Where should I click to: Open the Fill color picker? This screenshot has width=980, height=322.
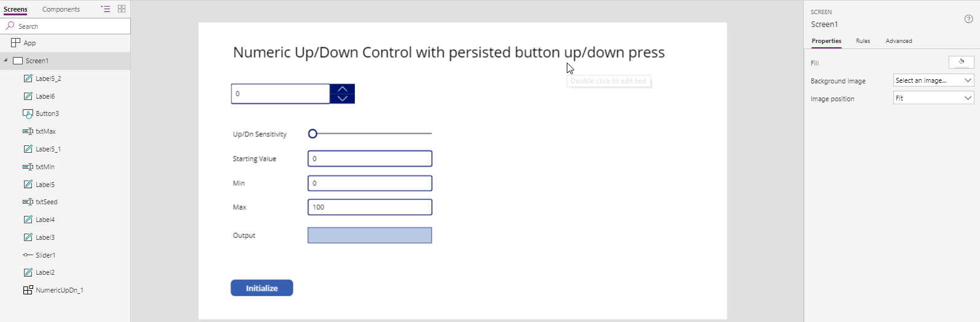pyautogui.click(x=961, y=63)
